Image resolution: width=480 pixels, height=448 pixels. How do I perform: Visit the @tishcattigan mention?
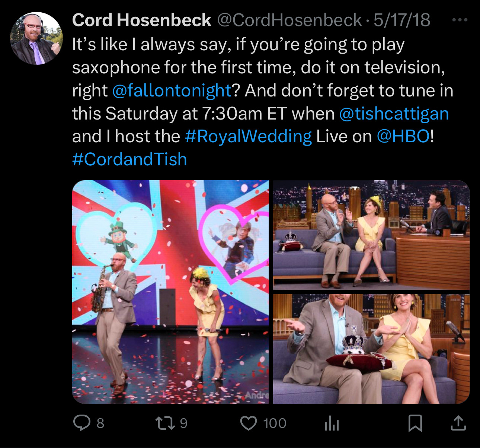pyautogui.click(x=394, y=114)
